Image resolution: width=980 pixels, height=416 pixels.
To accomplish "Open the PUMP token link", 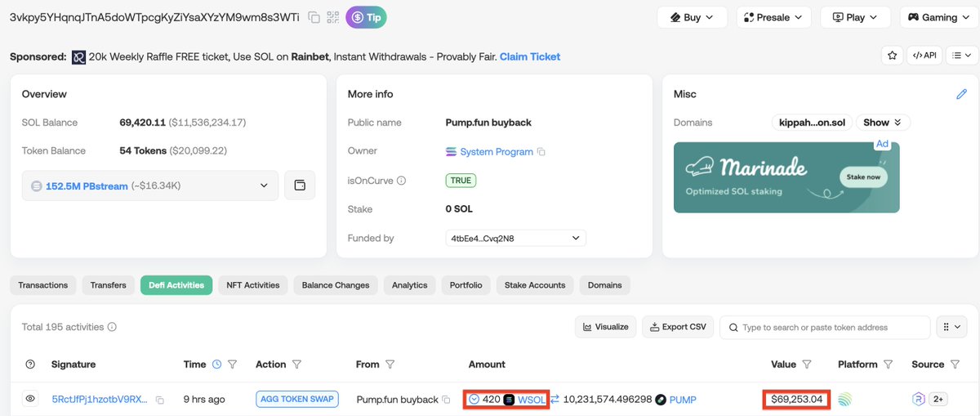I will (x=683, y=400).
